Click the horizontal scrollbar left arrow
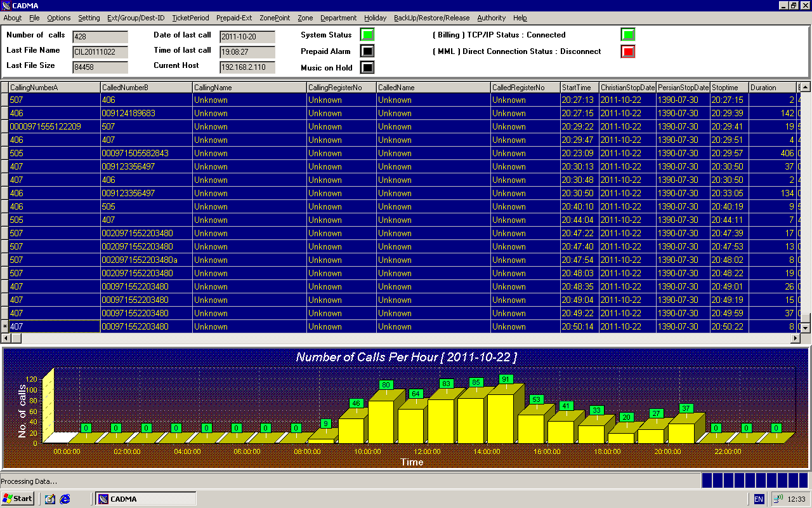Screen dimensions: 812x508 click(5, 338)
